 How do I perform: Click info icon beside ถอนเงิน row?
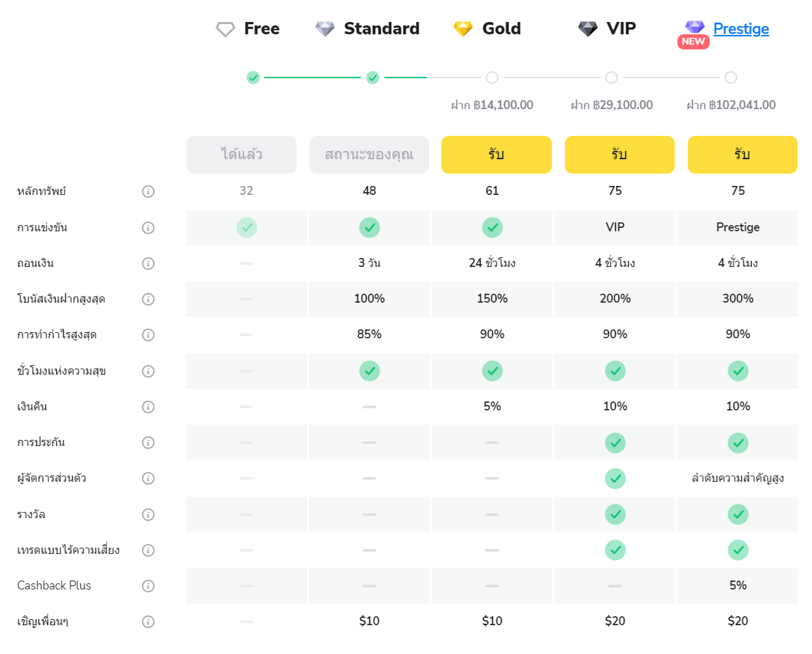pyautogui.click(x=148, y=264)
